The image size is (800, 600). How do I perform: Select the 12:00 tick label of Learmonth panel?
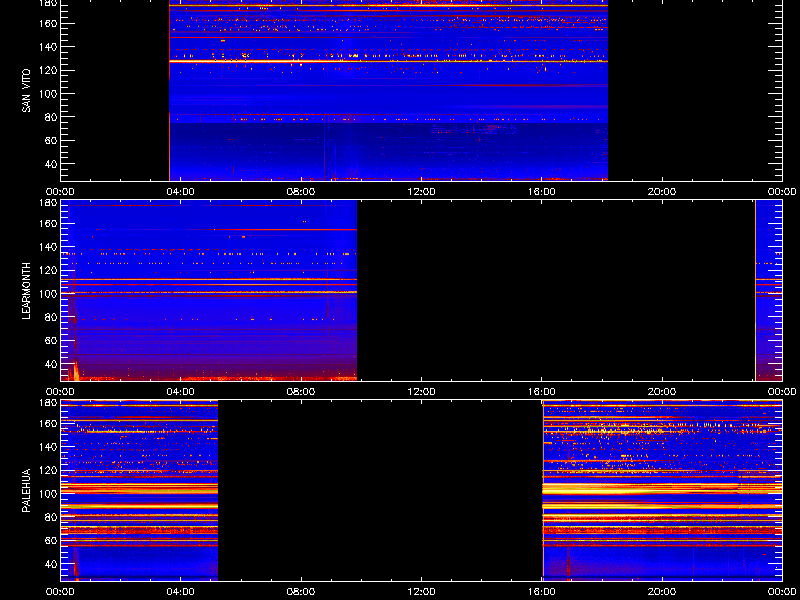[421, 392]
